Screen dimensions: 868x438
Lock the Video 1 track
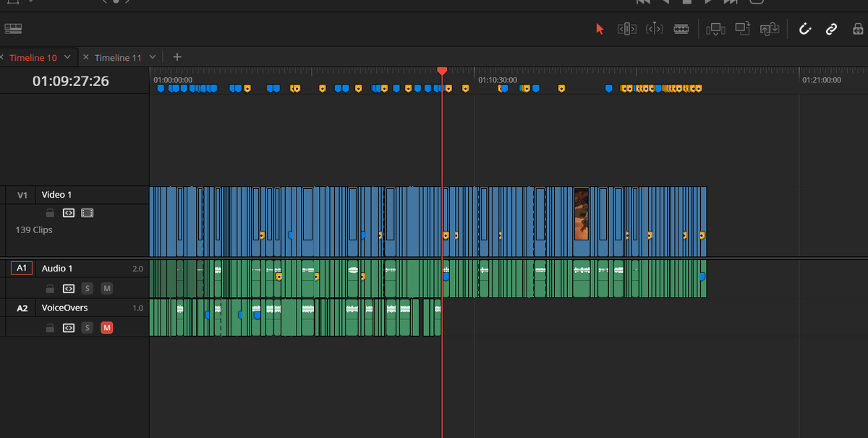[x=49, y=213]
